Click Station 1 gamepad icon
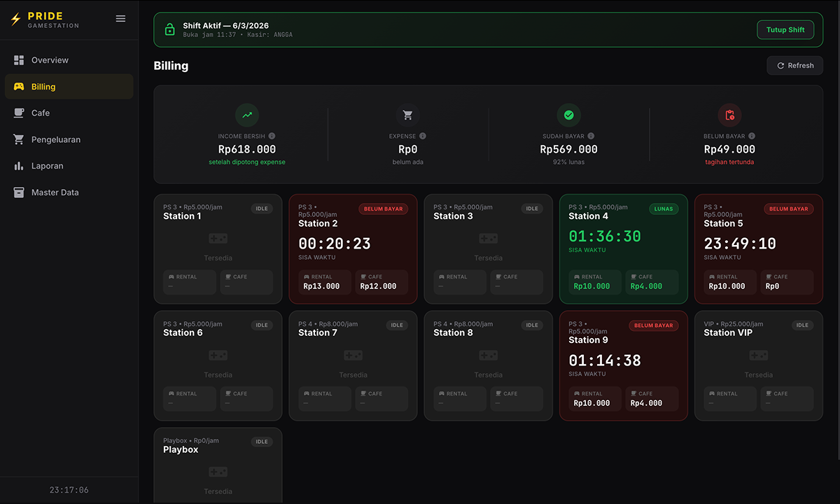Viewport: 840px width, 504px height. pyautogui.click(x=218, y=239)
